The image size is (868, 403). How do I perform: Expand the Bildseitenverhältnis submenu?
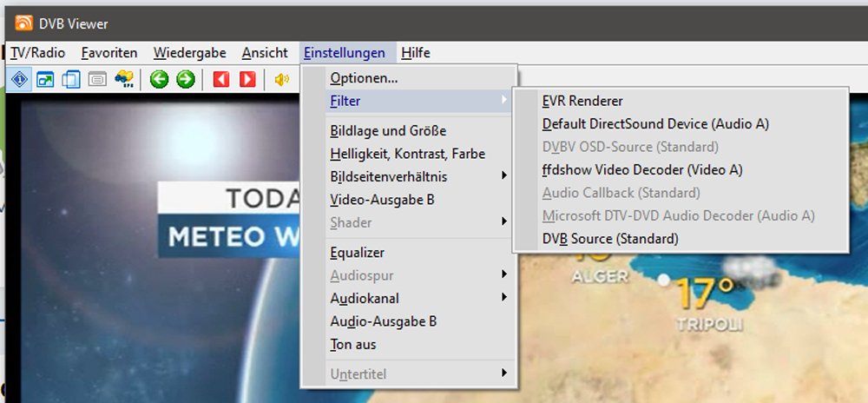(x=410, y=176)
